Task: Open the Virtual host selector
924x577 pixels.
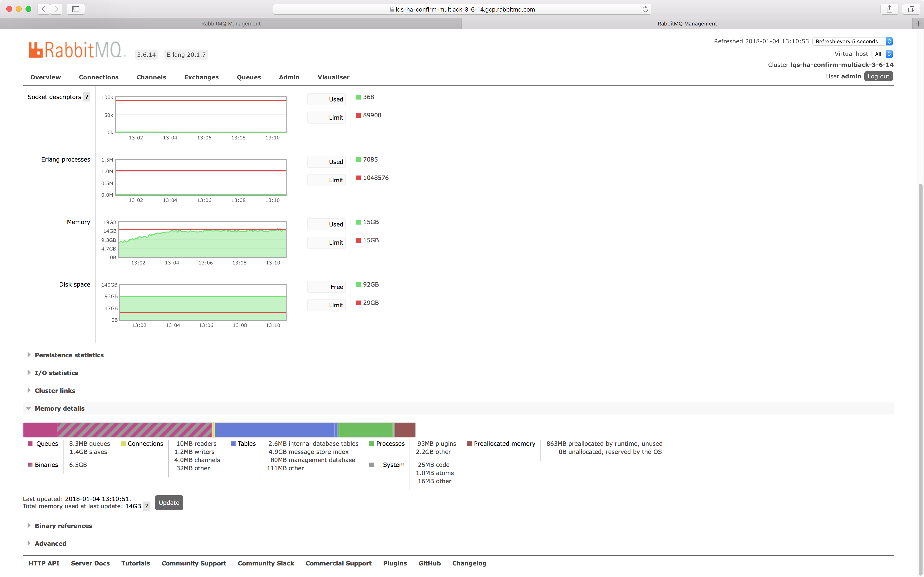Action: click(x=882, y=54)
